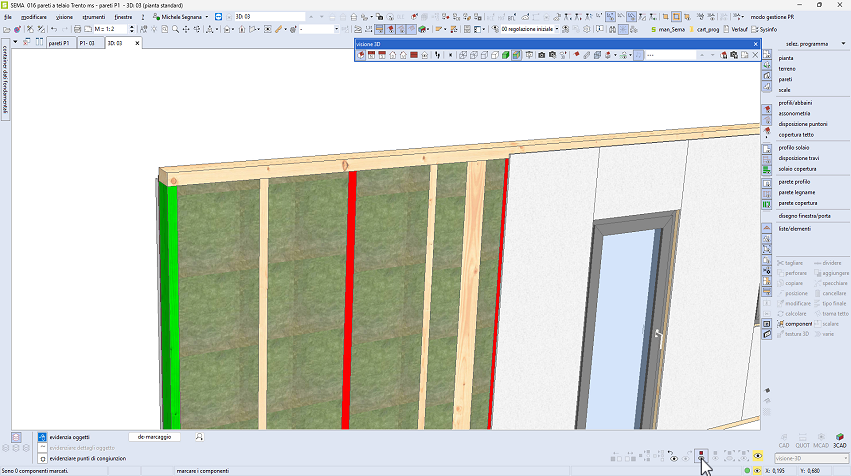This screenshot has height=476, width=851.
Task: Click the camera snapshot icon in visione 3D toolbar
Action: [541, 55]
